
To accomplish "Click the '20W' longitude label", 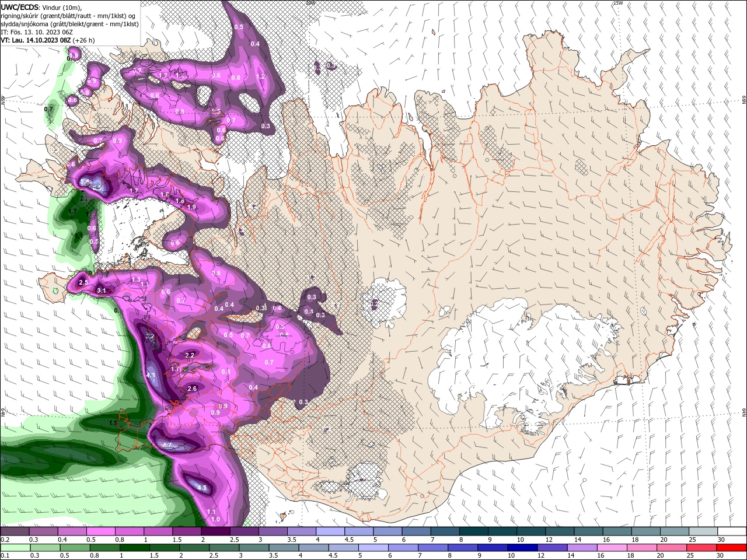I will click(310, 3).
